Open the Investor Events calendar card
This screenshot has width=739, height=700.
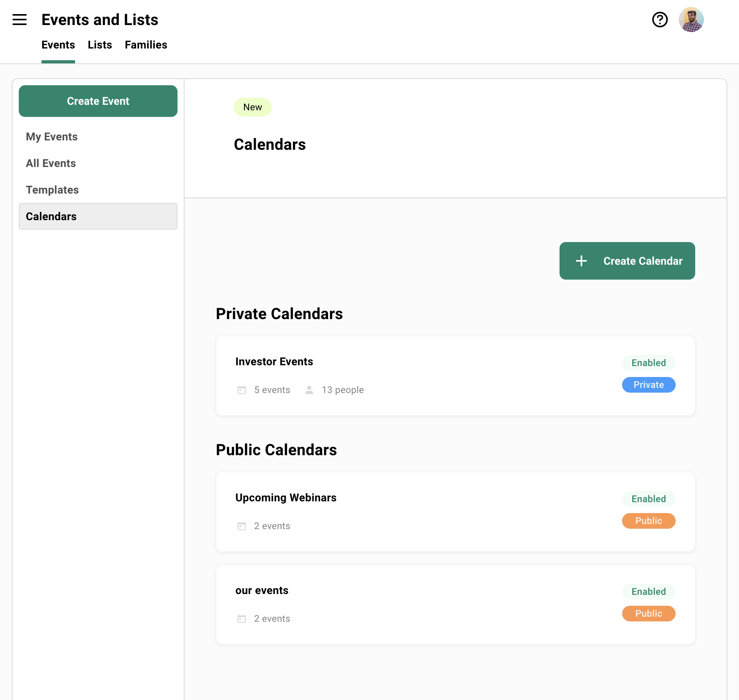coord(455,375)
